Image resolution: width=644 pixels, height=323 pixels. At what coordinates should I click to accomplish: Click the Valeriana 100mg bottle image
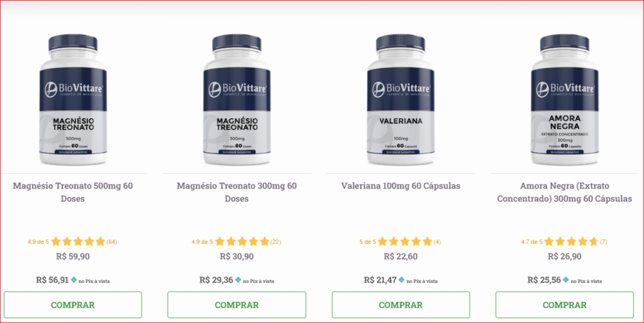[x=401, y=100]
